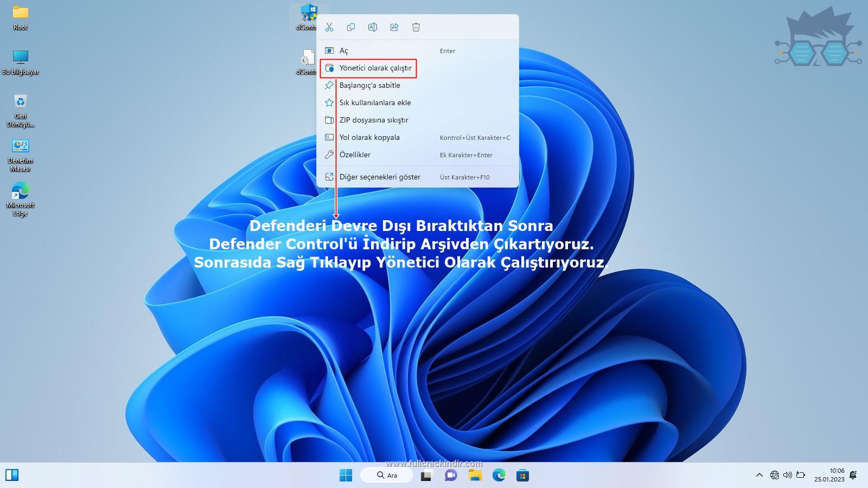Select 'Başlangıç'a sabitle' menu item
The width and height of the screenshot is (868, 488).
(418, 85)
